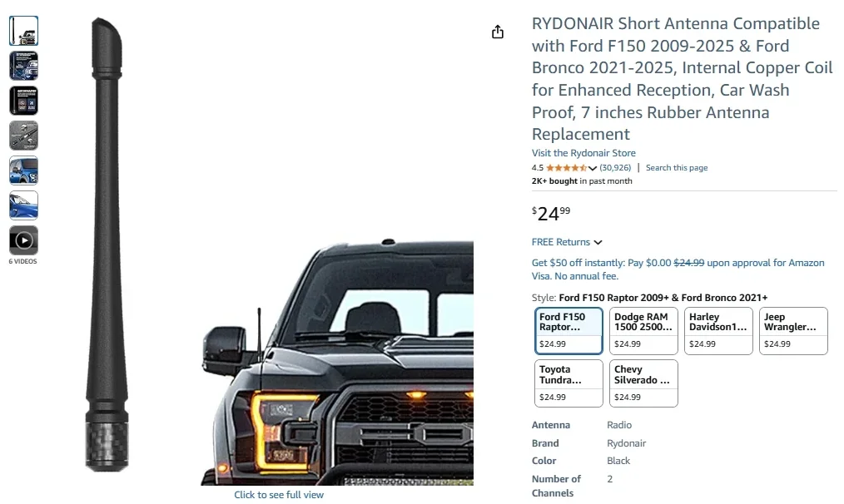Select the Jeep Wrangler style
The height and width of the screenshot is (504, 844).
(x=794, y=331)
